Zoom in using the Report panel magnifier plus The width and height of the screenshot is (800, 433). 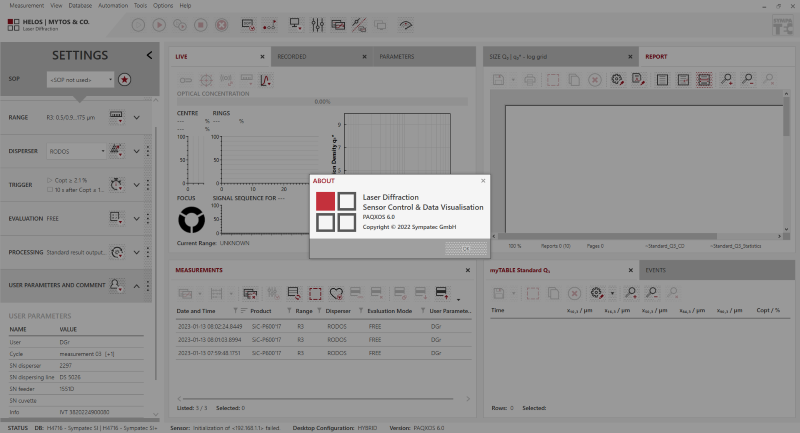click(x=727, y=80)
